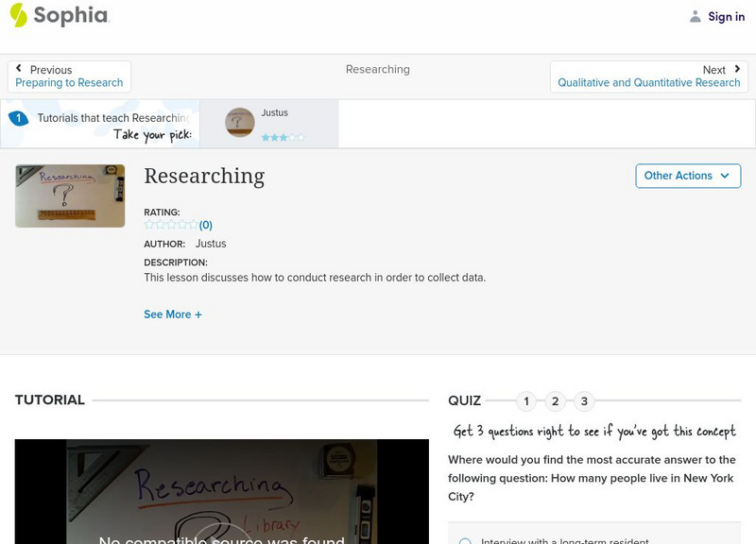Click the Researching tutorial thumbnail image
This screenshot has height=544, width=756.
pos(70,195)
